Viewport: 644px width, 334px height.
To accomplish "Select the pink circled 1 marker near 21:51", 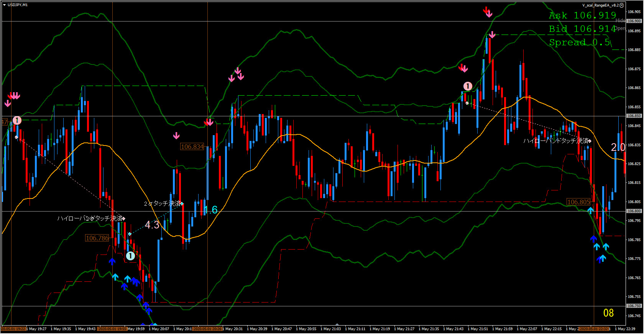I will pos(468,86).
